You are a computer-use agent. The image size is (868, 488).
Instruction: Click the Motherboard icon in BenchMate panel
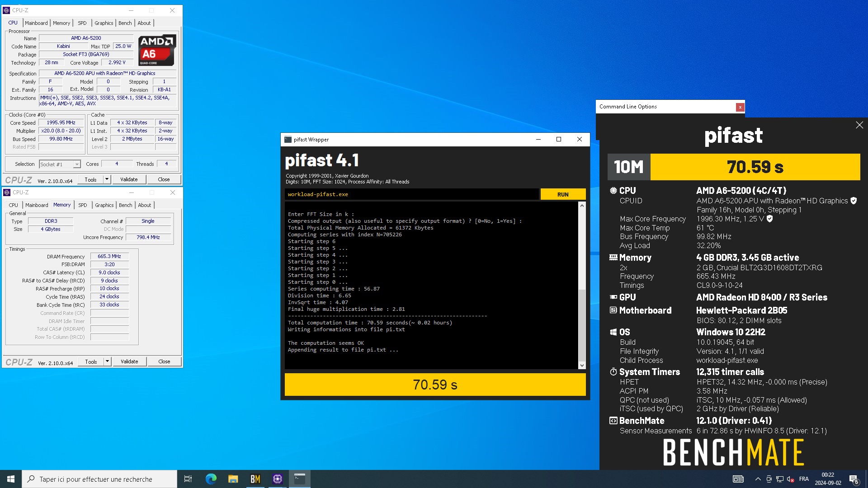[613, 310]
